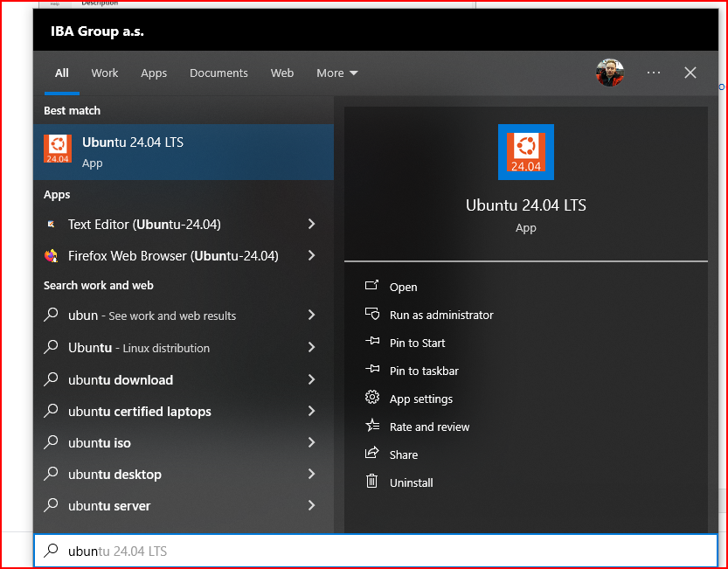Viewport: 728px width, 569px height.
Task: Click 'IBA Group a.s.' header text
Action: (x=97, y=31)
